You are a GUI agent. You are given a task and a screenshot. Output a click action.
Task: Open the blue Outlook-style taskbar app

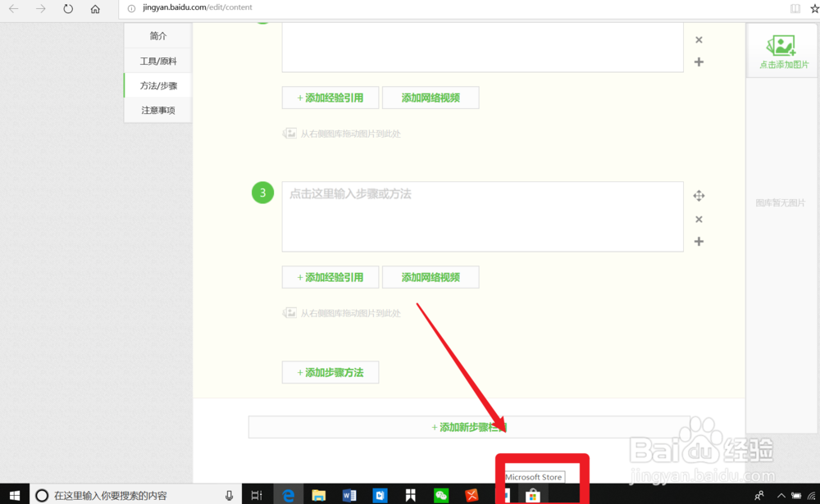380,495
